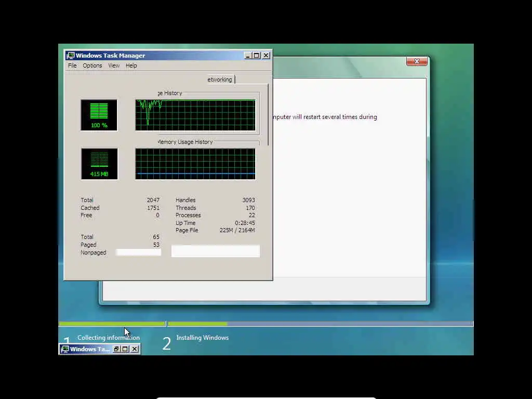Click the Installing Windows step label
Screen dimensions: 532x399
click(203, 338)
